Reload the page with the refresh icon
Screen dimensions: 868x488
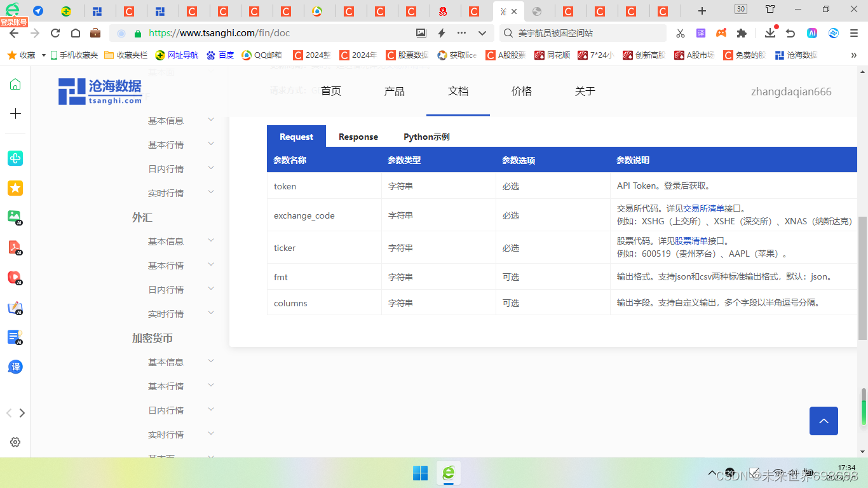(55, 33)
